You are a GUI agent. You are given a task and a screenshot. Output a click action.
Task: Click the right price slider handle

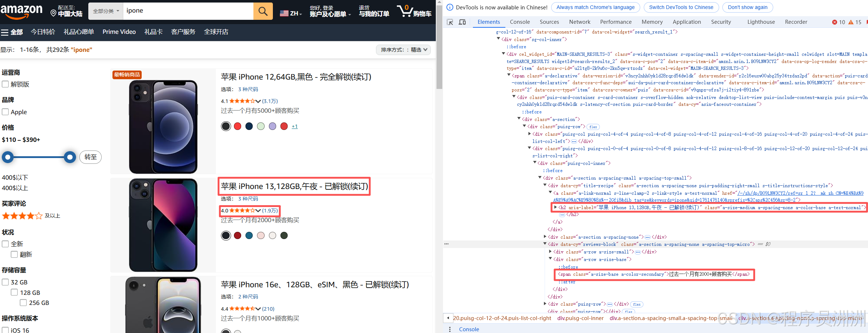tap(70, 157)
